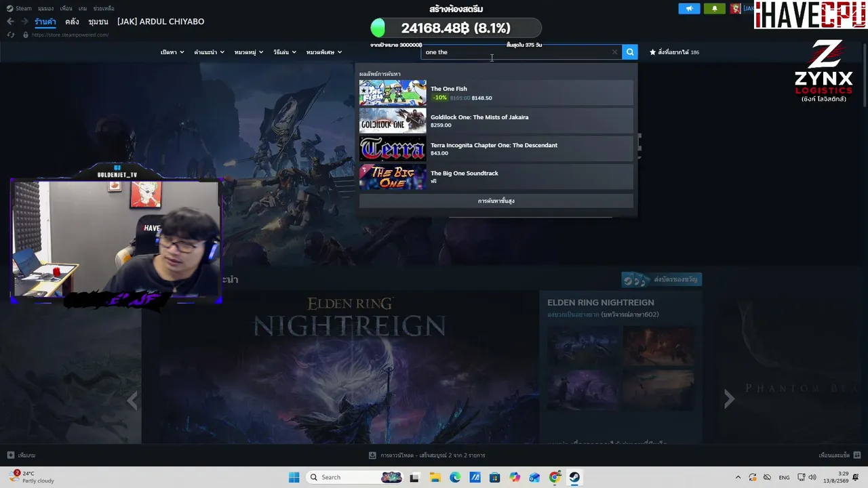Open the เกม games menu

83,9
